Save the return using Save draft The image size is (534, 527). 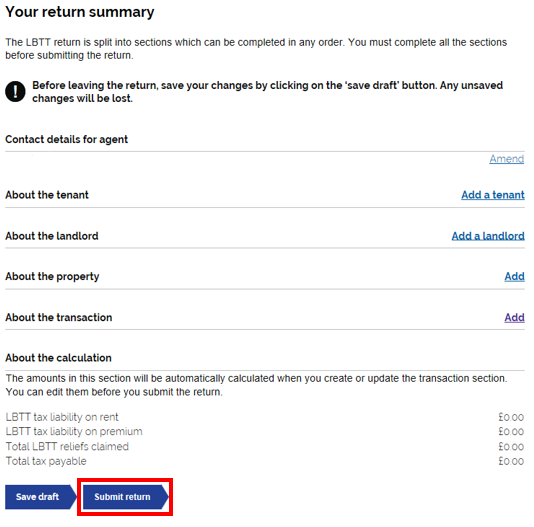(41, 497)
